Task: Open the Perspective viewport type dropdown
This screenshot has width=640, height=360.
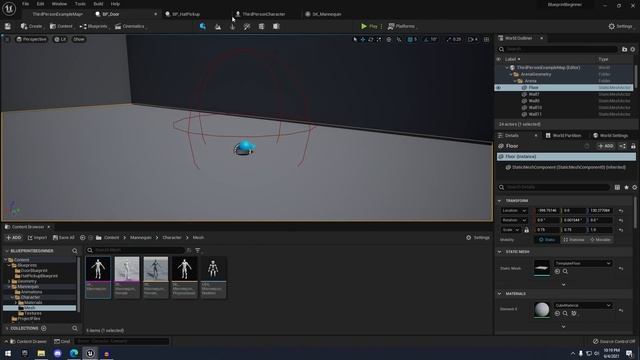Action: (x=31, y=39)
